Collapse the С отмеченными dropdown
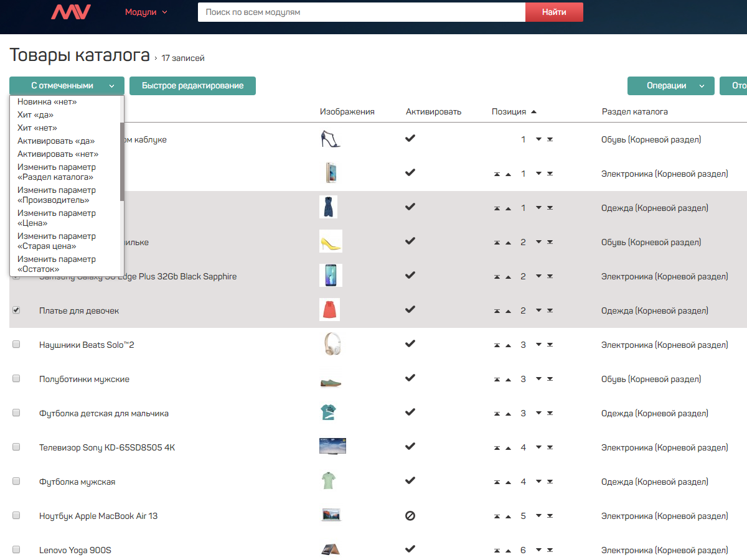Screen dimensions: 747x560 tap(67, 86)
